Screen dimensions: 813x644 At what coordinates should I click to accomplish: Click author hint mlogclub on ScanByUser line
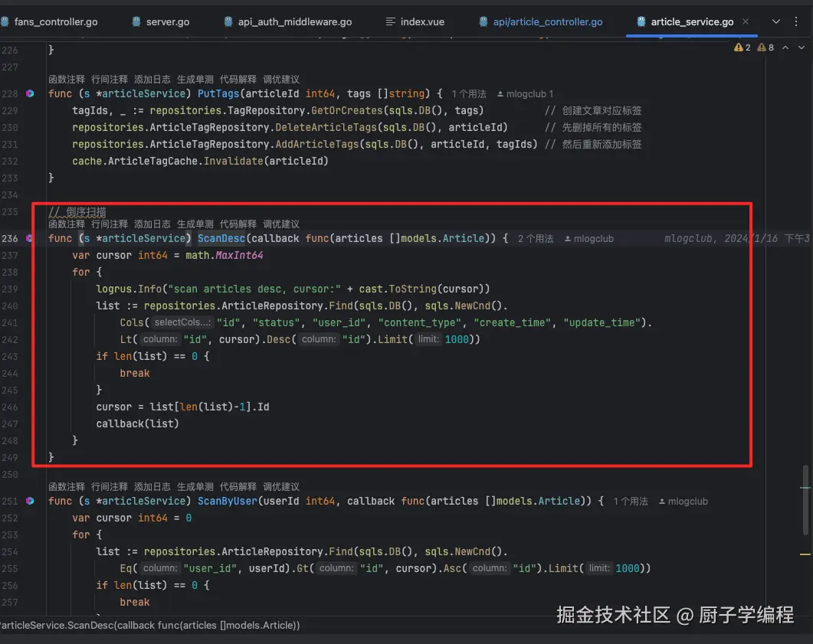(684, 502)
